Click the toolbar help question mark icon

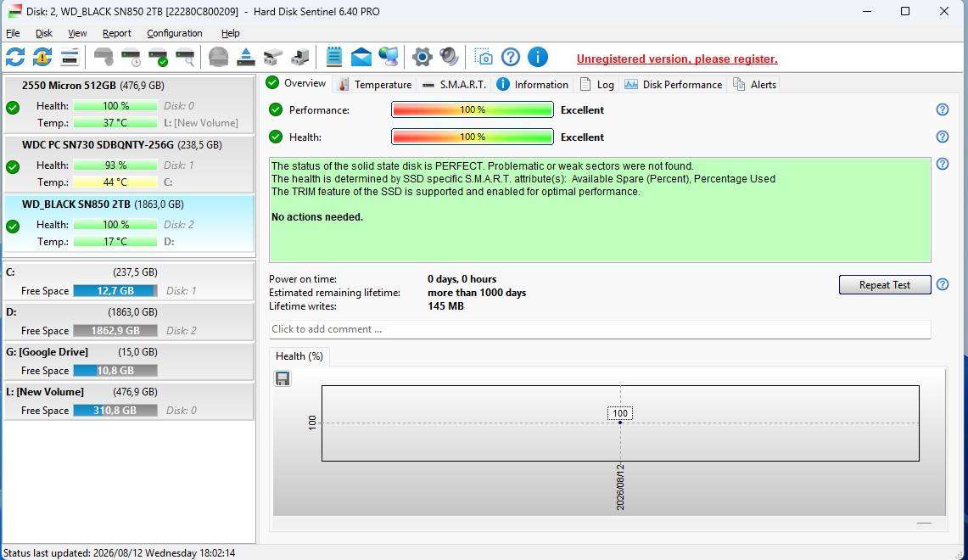click(x=511, y=58)
